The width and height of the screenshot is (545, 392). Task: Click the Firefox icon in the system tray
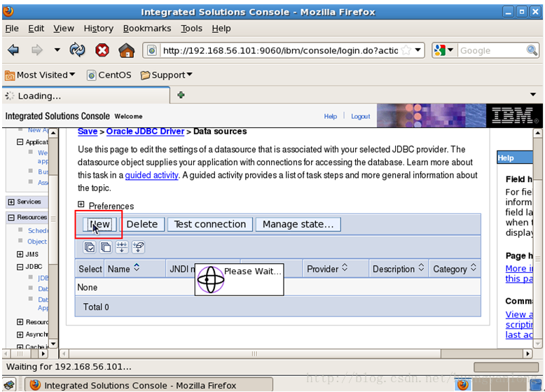click(x=462, y=385)
